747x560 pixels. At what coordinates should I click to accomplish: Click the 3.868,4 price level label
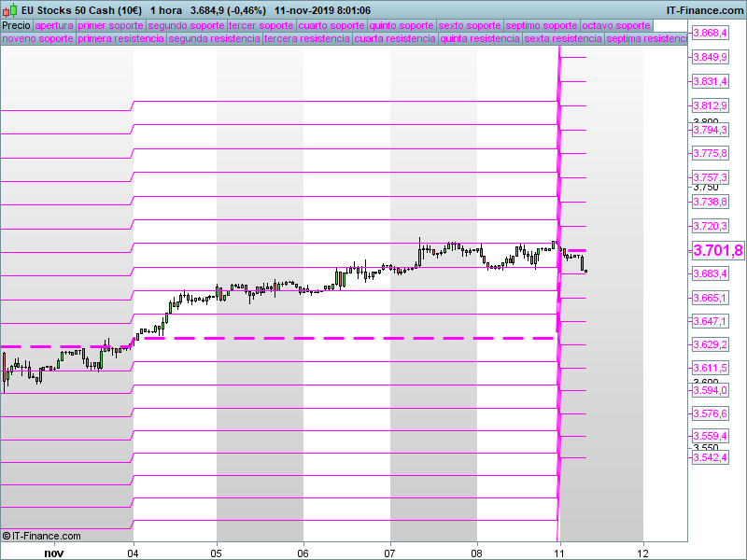click(x=710, y=33)
